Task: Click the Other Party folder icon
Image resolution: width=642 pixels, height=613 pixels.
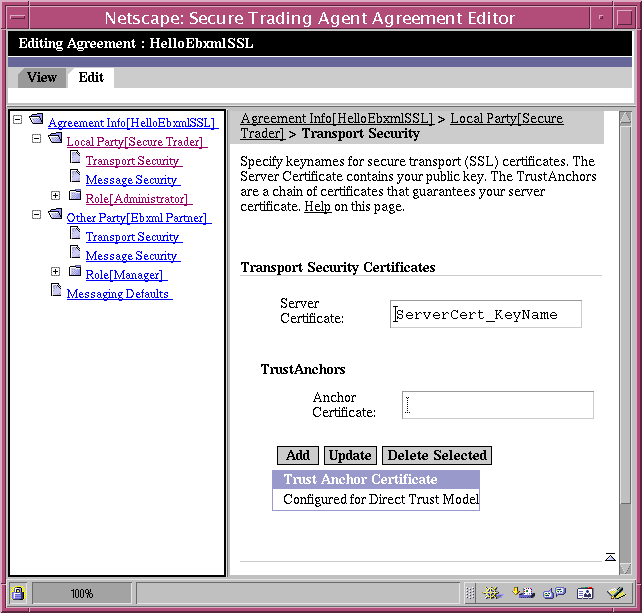Action: [55, 215]
